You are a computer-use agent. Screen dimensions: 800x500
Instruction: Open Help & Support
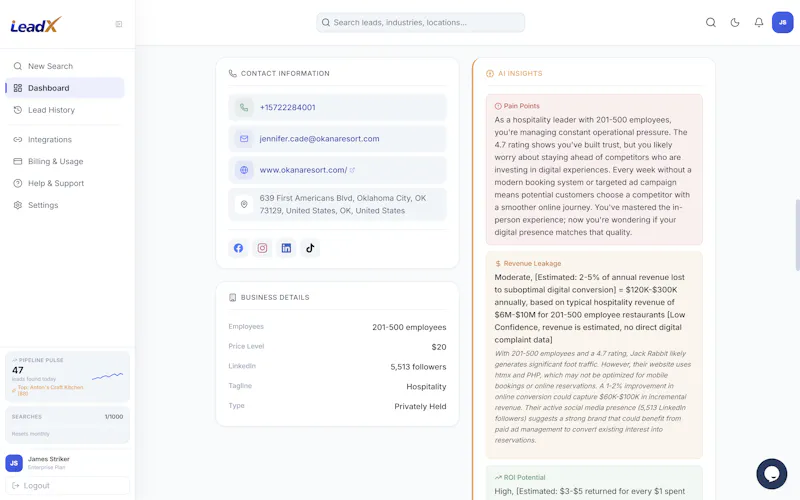tap(65, 183)
